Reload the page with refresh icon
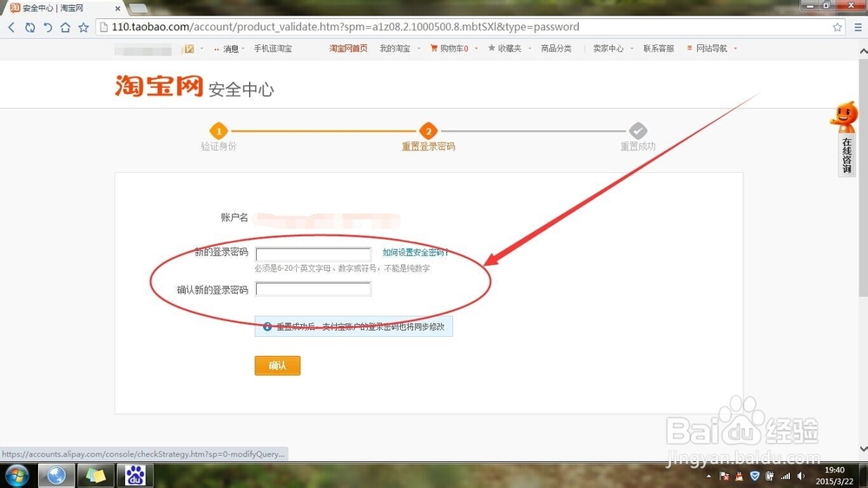 [x=30, y=27]
